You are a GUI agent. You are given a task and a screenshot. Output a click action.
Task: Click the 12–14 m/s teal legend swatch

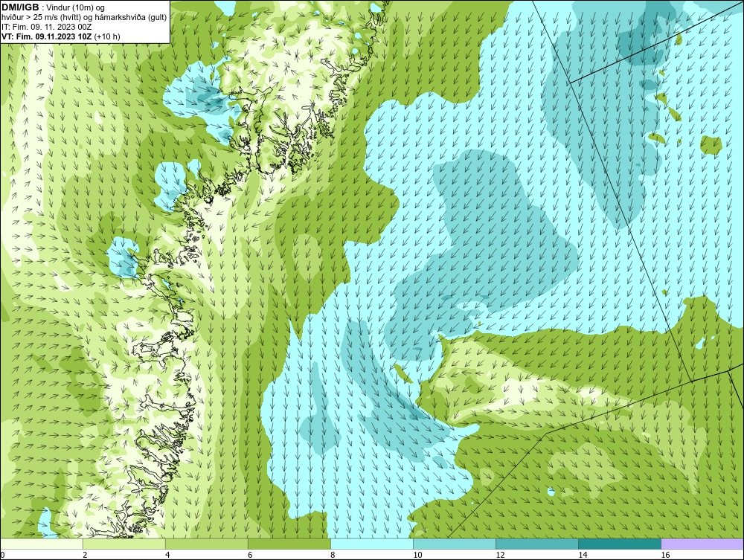click(x=537, y=544)
